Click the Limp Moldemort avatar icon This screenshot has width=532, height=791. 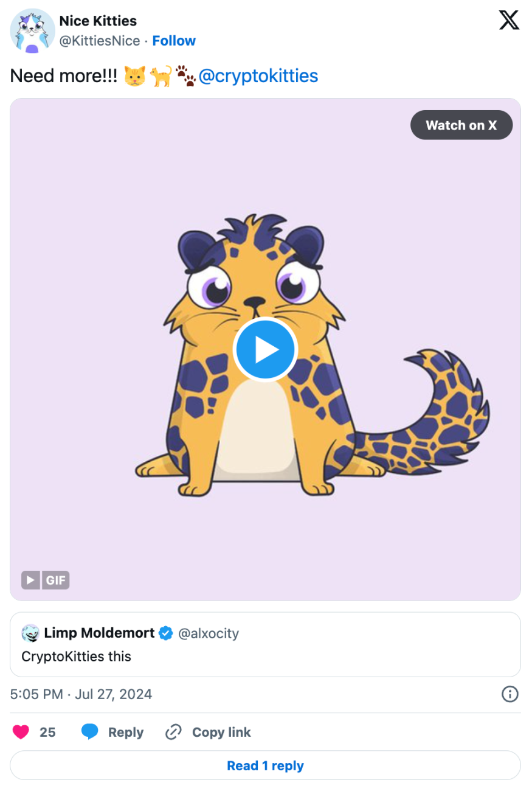point(30,633)
